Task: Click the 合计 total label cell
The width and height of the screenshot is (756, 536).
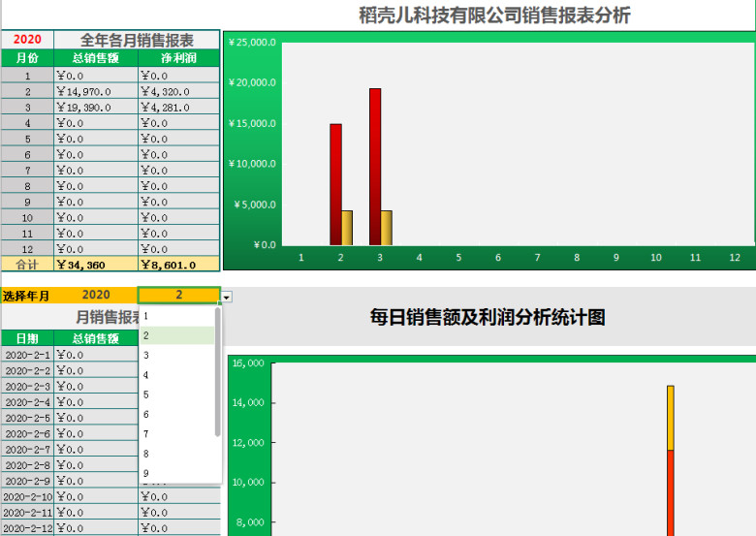Action: pyautogui.click(x=27, y=265)
